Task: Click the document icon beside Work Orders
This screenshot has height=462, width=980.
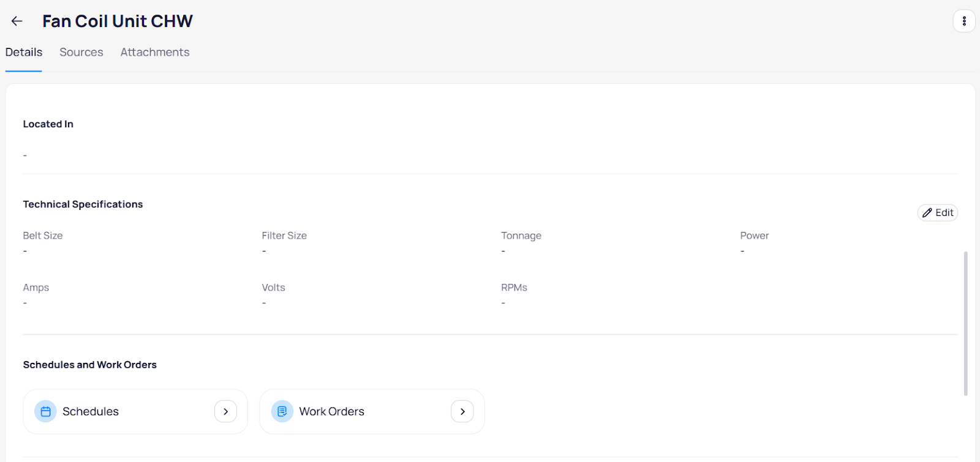Action: pos(282,412)
